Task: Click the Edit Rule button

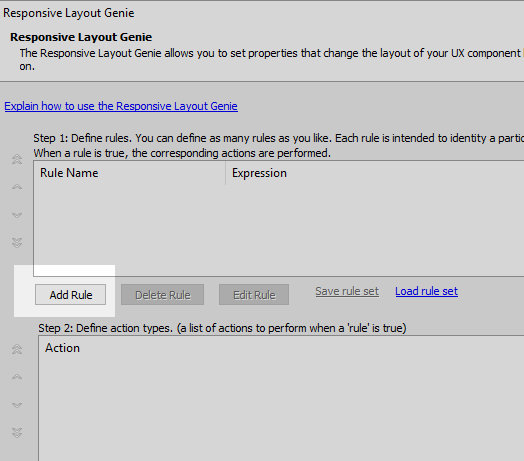Action: (254, 295)
